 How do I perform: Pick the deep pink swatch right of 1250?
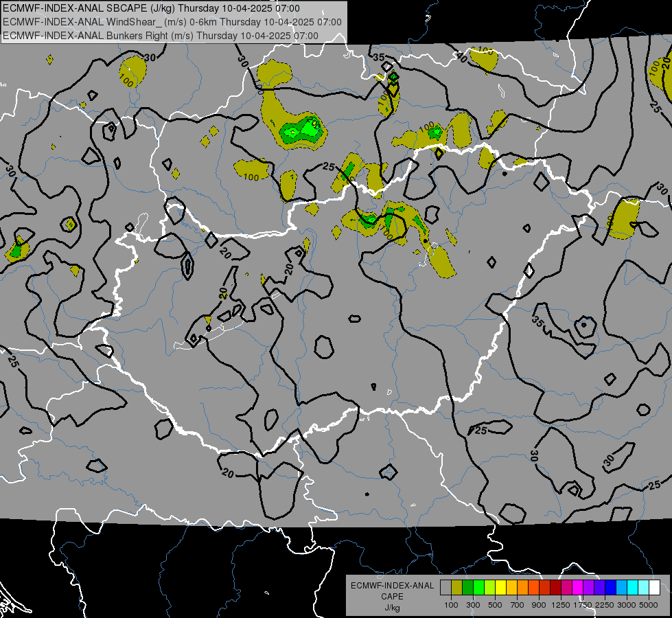566,587
